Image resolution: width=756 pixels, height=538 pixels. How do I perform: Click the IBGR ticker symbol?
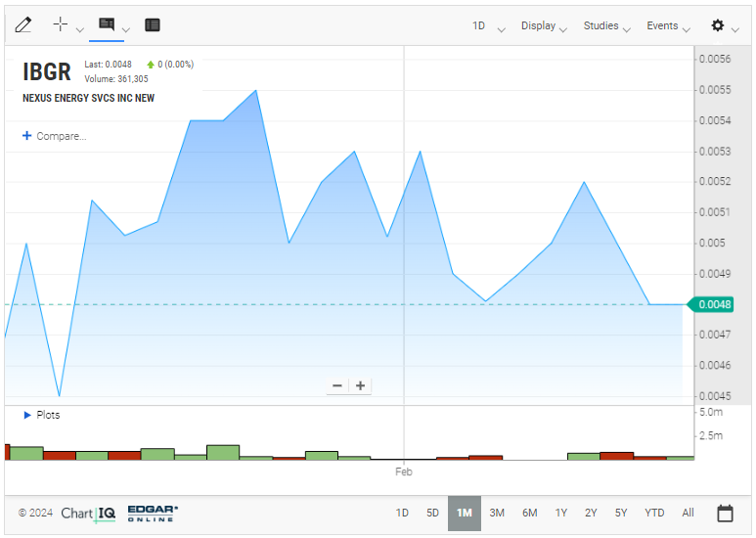(47, 71)
